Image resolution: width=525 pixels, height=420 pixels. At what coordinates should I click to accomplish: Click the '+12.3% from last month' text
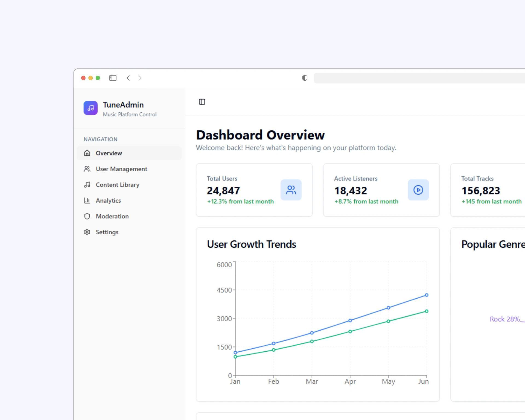(240, 202)
